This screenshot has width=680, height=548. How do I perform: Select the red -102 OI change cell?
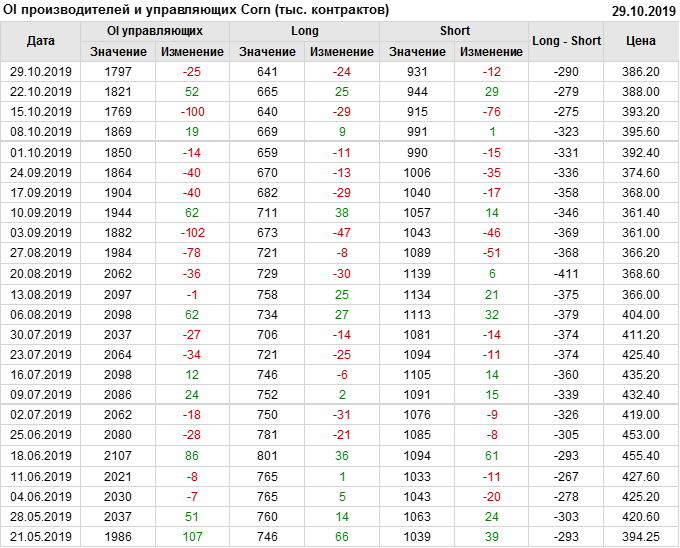[x=192, y=233]
